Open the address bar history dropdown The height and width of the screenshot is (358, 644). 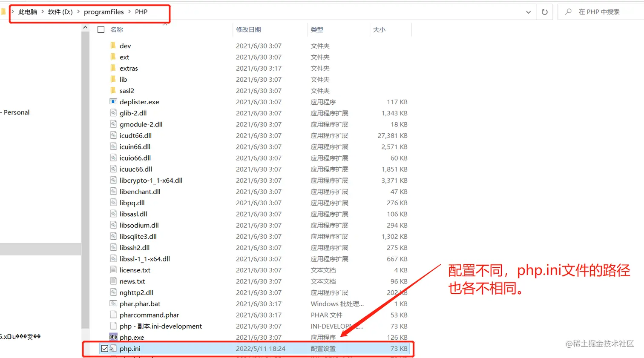pyautogui.click(x=529, y=12)
